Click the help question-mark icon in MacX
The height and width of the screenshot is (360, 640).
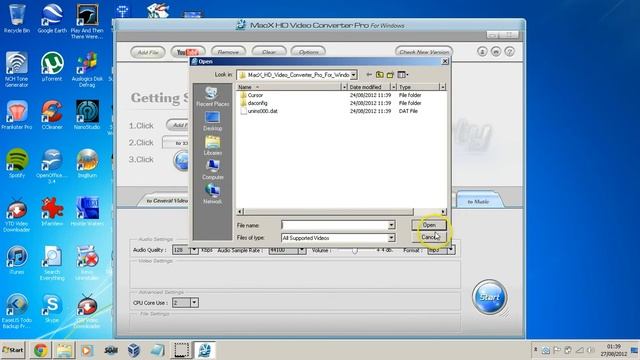click(509, 52)
